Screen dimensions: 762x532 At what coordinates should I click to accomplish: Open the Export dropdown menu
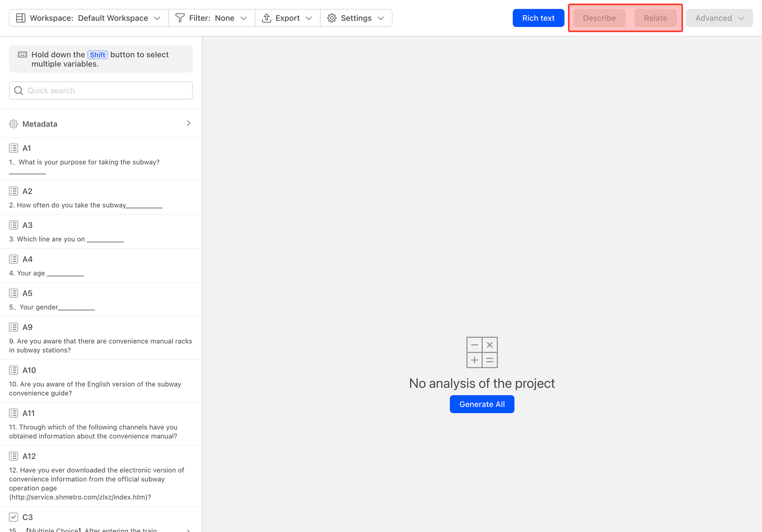[288, 18]
